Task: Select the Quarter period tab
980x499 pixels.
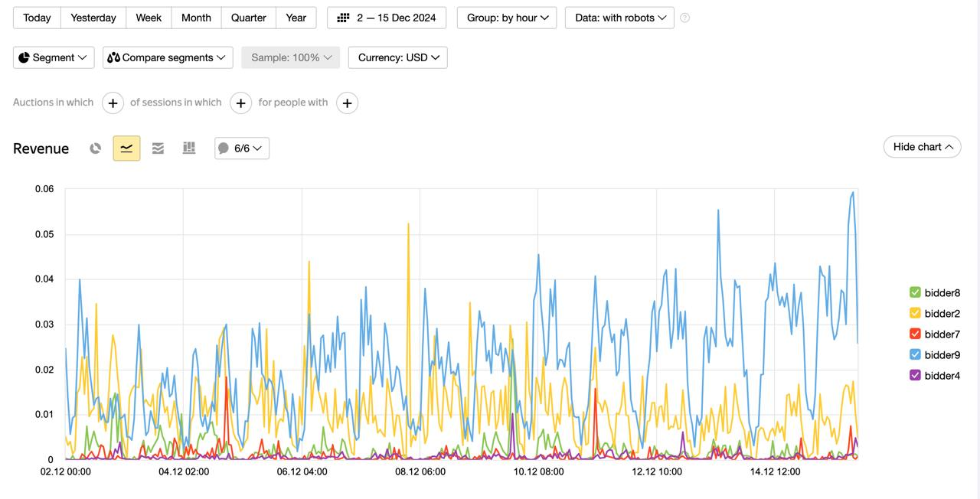Action: click(248, 18)
